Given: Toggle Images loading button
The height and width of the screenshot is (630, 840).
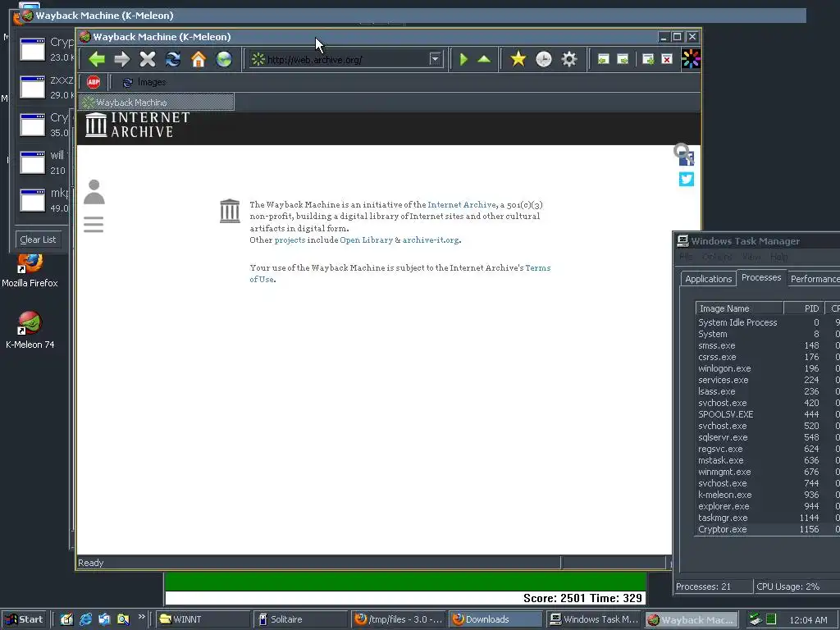Looking at the screenshot, I should click(x=144, y=82).
